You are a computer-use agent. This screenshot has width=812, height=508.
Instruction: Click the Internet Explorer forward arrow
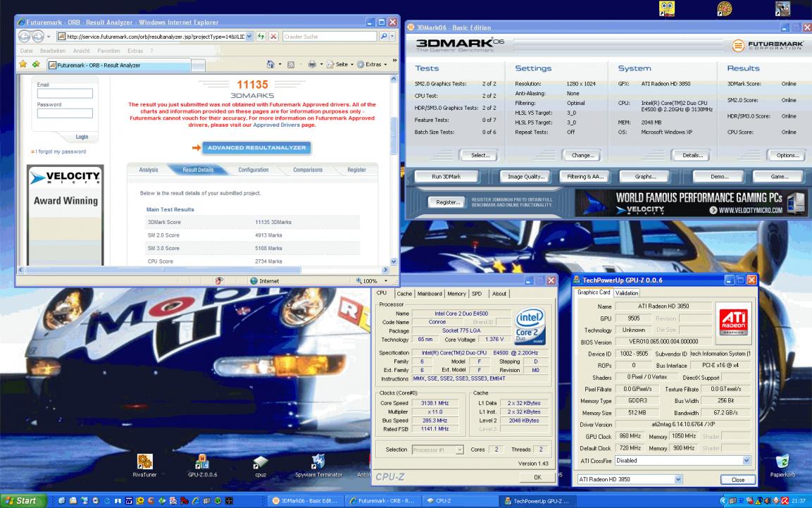[x=38, y=36]
